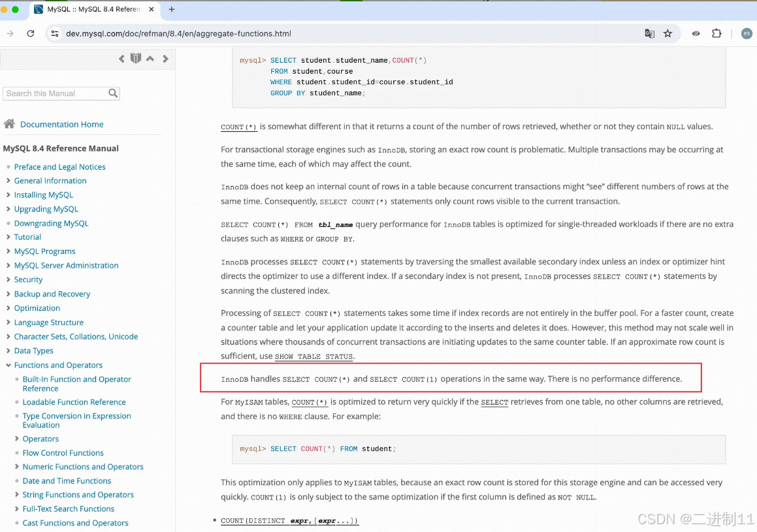Open Loadable Function Reference

pyautogui.click(x=74, y=401)
